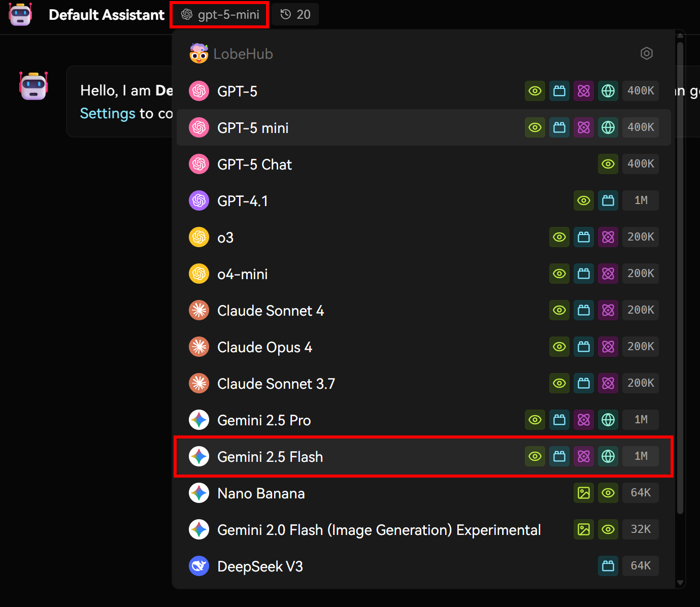Screen dimensions: 700x607
Task: Toggle the vision eye icon on Claude Opus 4
Action: click(559, 347)
